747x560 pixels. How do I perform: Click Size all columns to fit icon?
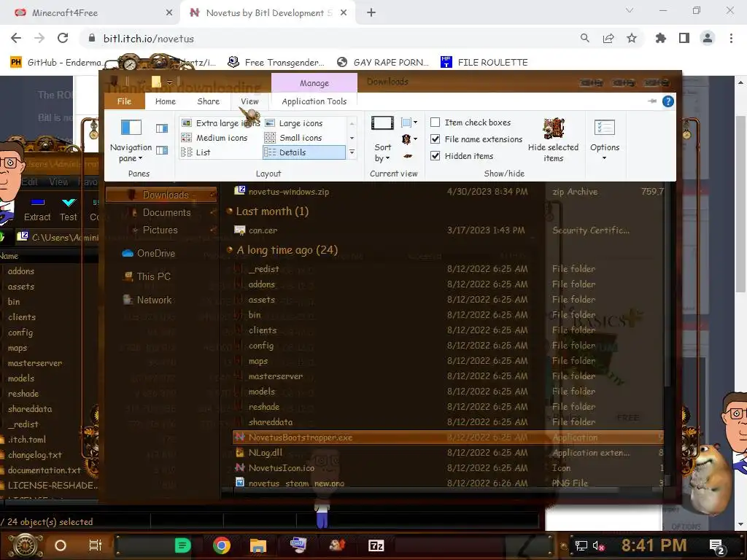409,156
